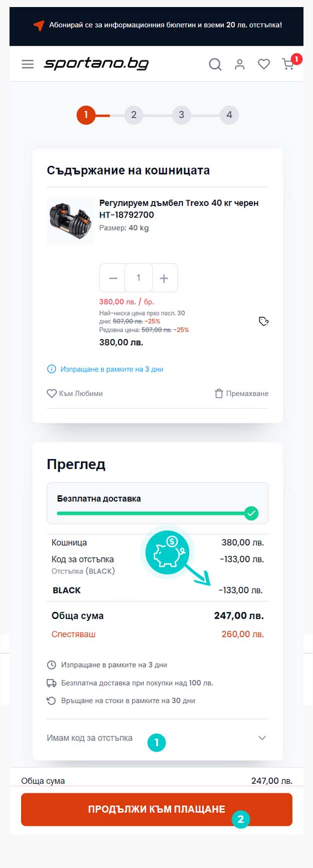The height and width of the screenshot is (868, 313).
Task: Go to checkout step 2
Action: point(134,115)
